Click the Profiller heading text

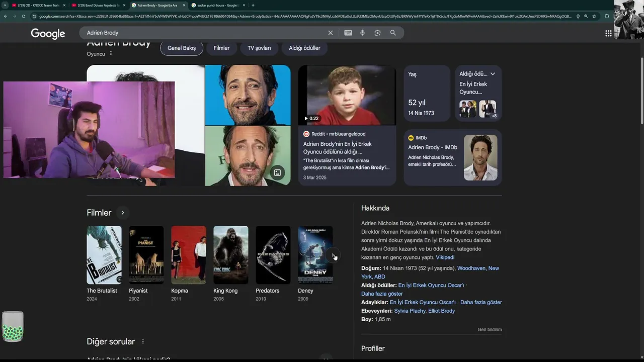(x=373, y=348)
